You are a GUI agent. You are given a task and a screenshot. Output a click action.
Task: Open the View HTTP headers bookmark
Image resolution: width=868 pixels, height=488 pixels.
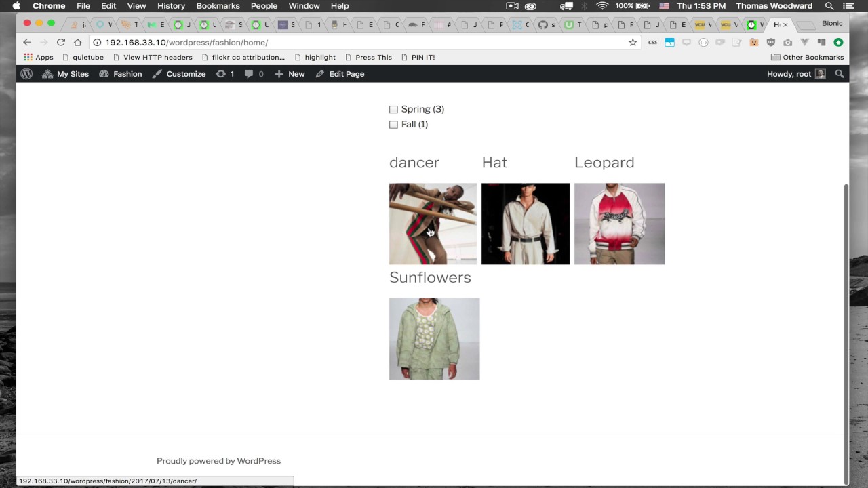coord(153,57)
